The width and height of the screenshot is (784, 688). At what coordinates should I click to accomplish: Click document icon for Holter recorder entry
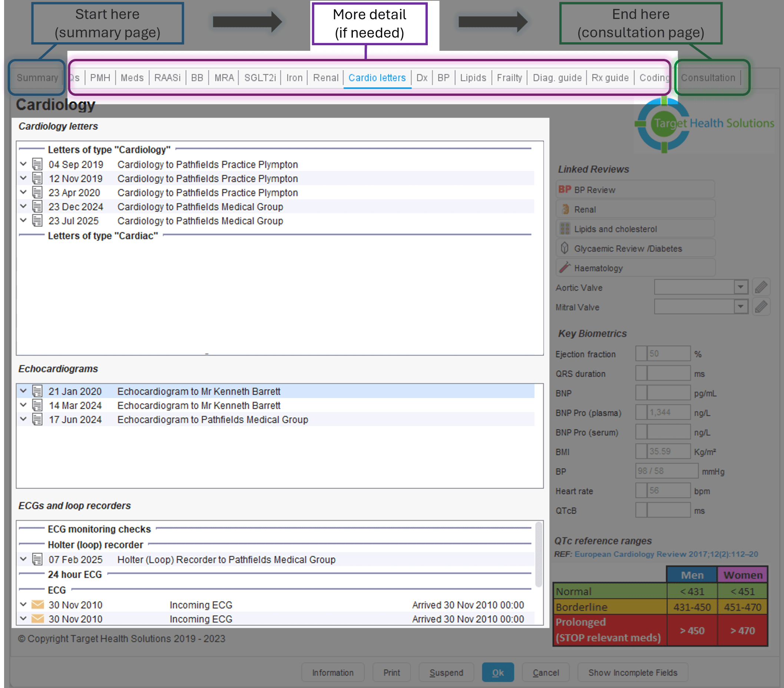point(37,559)
